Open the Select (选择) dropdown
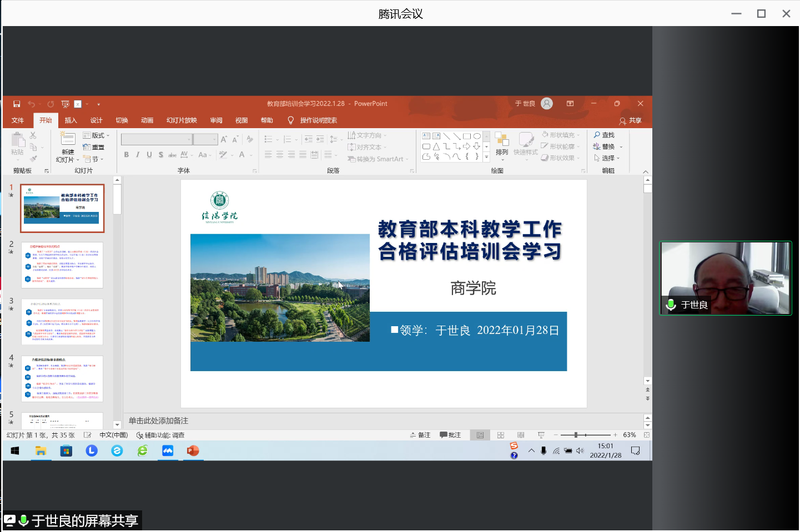Image resolution: width=800 pixels, height=532 pixels. pyautogui.click(x=607, y=158)
